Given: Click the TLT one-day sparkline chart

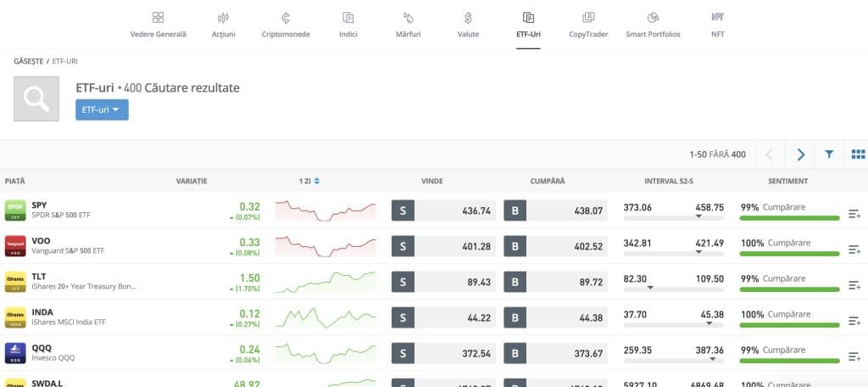Looking at the screenshot, I should click(325, 282).
